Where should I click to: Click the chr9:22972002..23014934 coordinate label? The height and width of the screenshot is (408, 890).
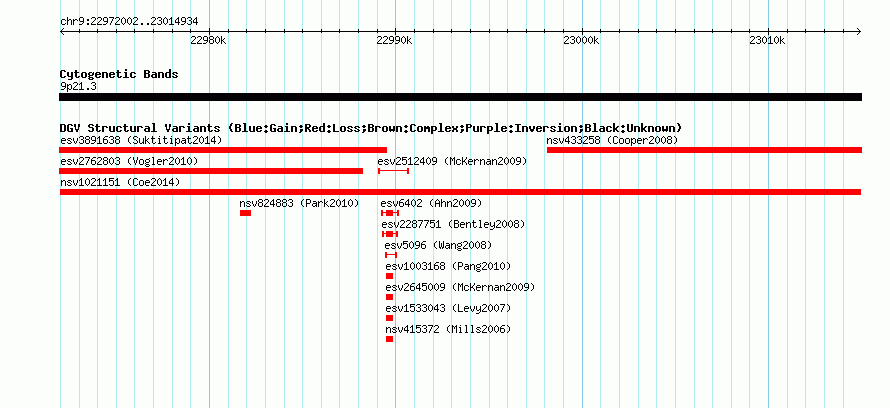point(129,22)
